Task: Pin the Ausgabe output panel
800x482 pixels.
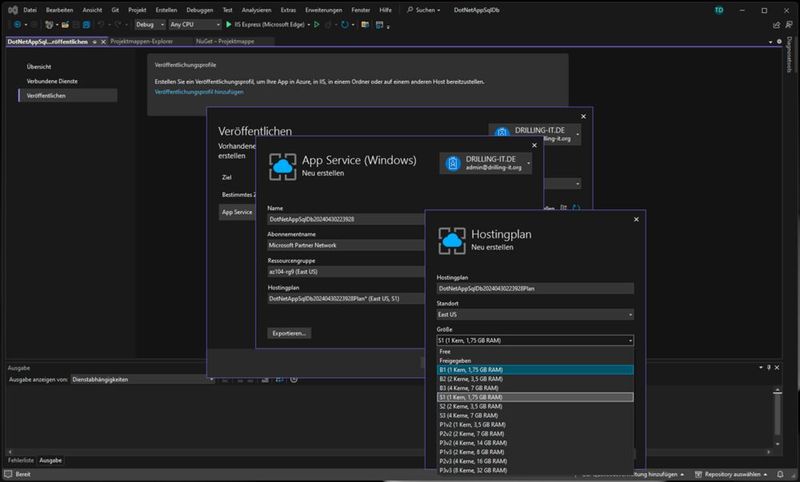Action: [769, 367]
